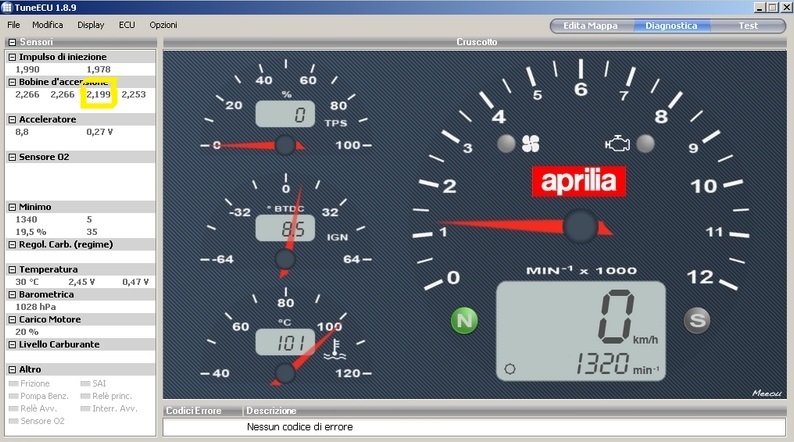This screenshot has height=442, width=794.
Task: Open the Opzioni menu
Action: click(x=163, y=25)
